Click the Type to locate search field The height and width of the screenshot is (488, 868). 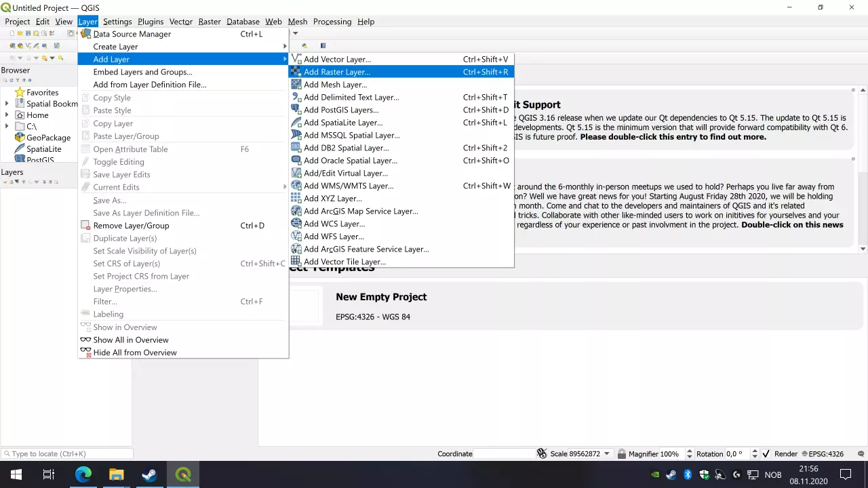[68, 454]
